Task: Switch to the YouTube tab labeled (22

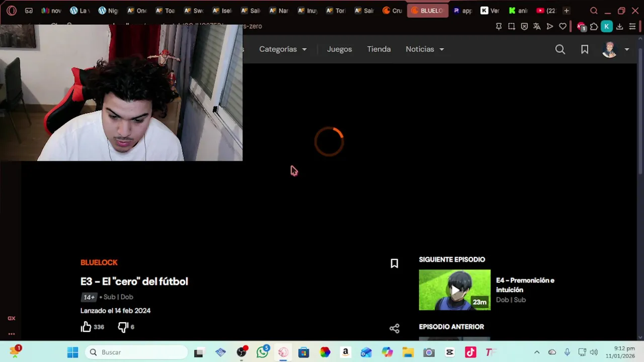Action: [546, 11]
